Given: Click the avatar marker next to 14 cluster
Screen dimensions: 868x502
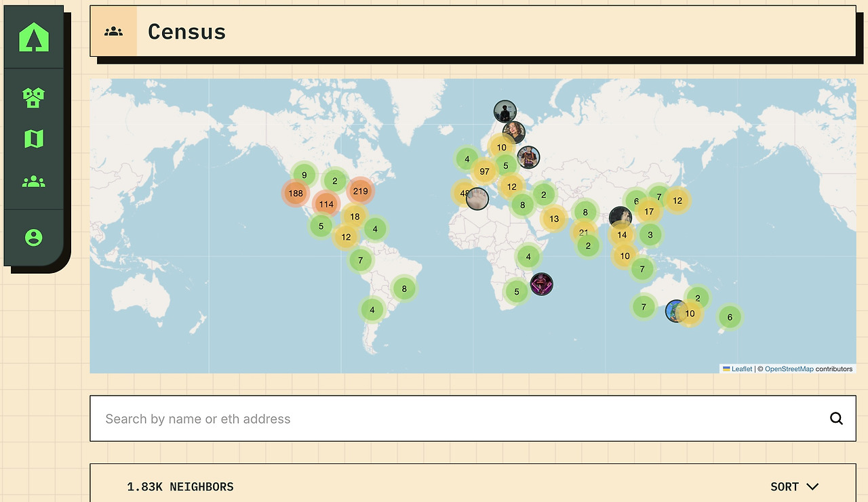Looking at the screenshot, I should (619, 217).
